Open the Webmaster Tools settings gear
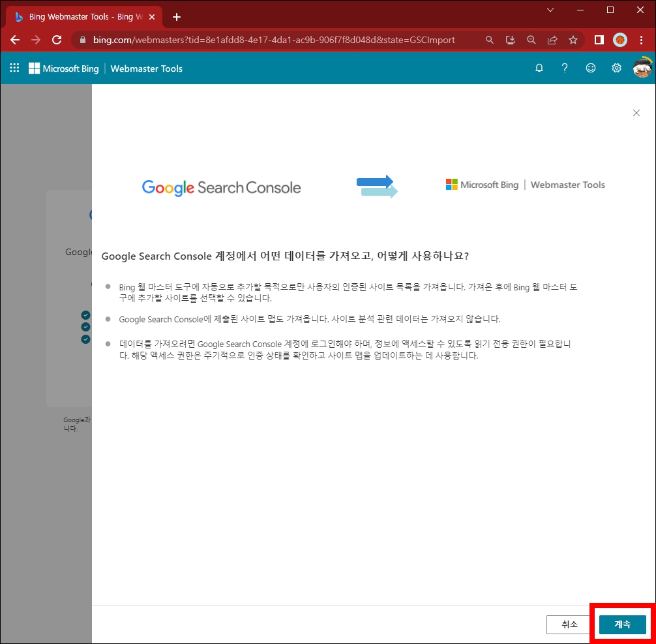The image size is (656, 644). pos(616,68)
